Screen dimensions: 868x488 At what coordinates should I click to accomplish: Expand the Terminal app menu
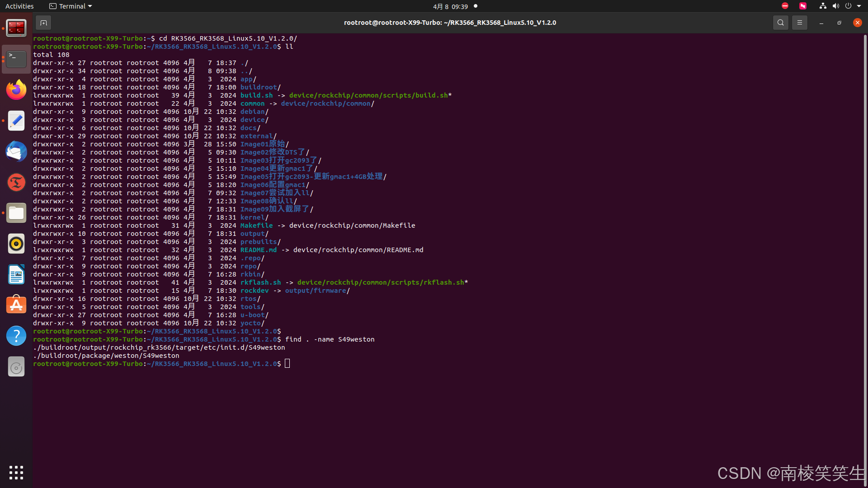tap(71, 6)
